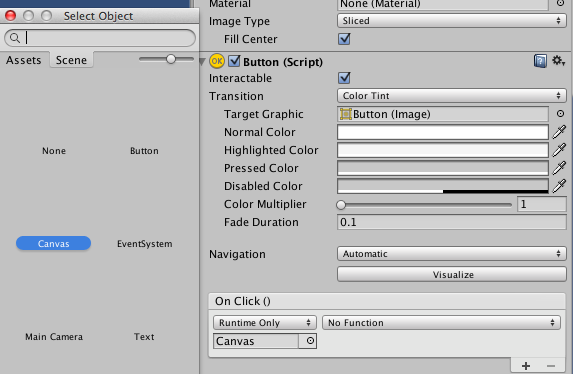Image resolution: width=573 pixels, height=374 pixels.
Task: Click the Color Multiplier slider handle
Action: [341, 204]
